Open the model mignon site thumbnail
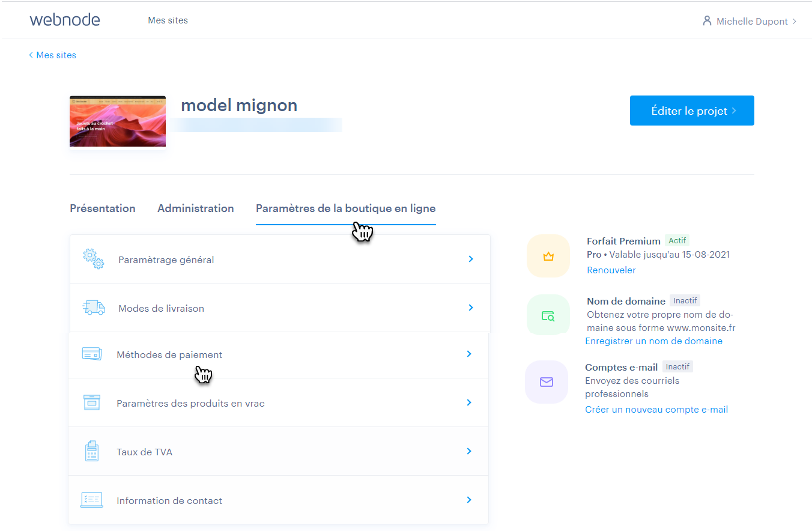Screen dimensions: 812x531 click(118, 121)
